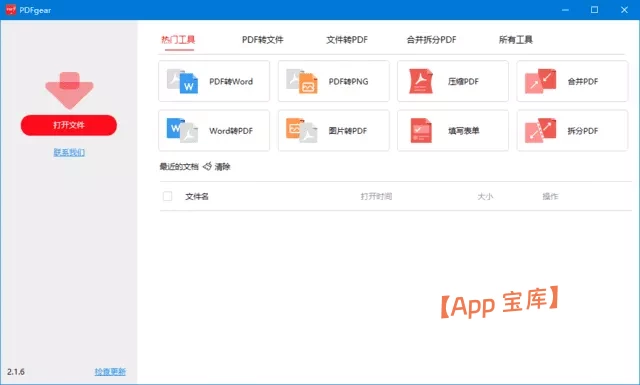Click the PDF转Word label text
The height and width of the screenshot is (385, 640).
231,81
